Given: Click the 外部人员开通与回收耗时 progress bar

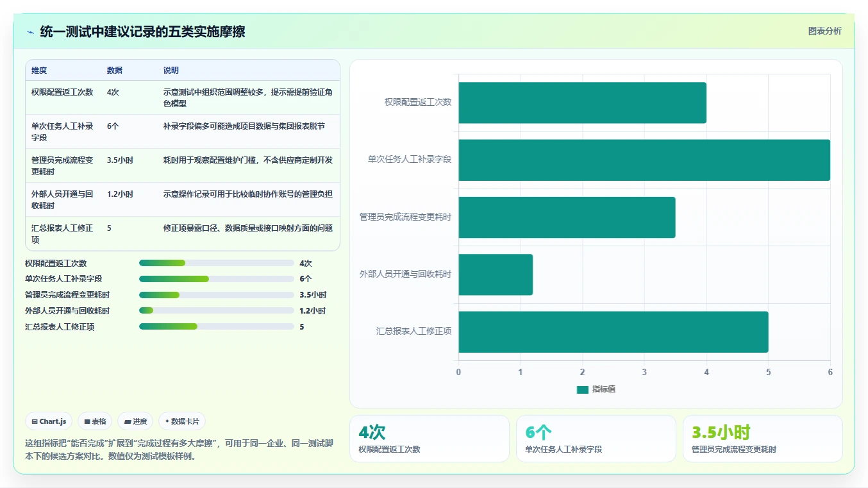Looking at the screenshot, I should point(217,311).
